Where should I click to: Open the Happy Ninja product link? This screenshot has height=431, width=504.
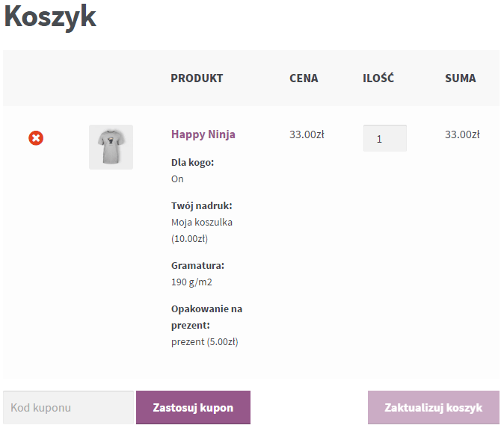coord(203,134)
